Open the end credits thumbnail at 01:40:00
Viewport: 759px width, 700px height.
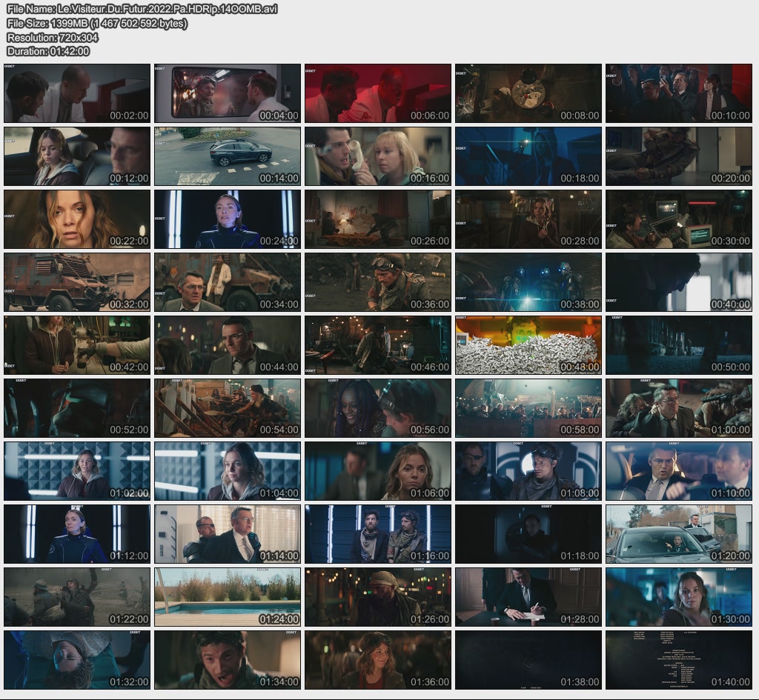(x=678, y=660)
